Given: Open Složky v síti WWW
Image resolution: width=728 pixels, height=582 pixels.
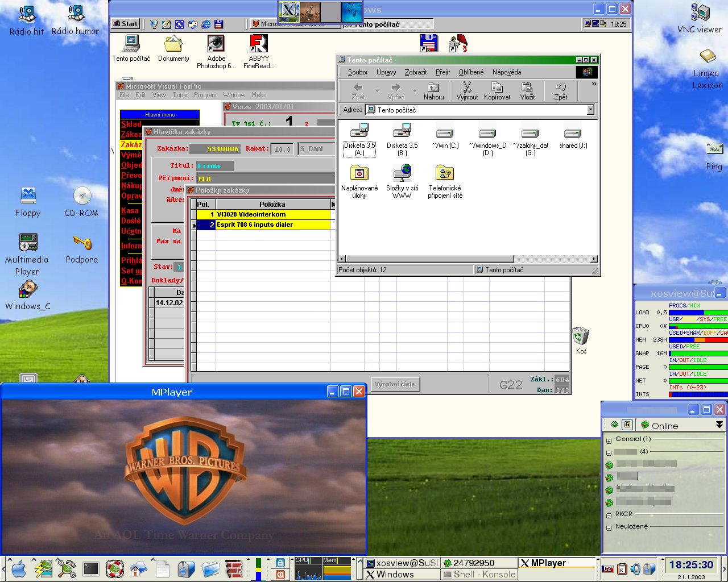Looking at the screenshot, I should pos(402,182).
